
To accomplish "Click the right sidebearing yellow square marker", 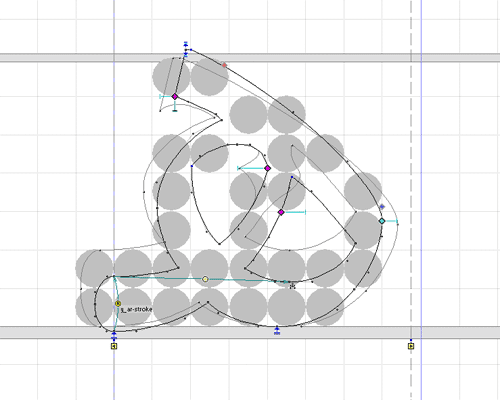I will click(411, 346).
